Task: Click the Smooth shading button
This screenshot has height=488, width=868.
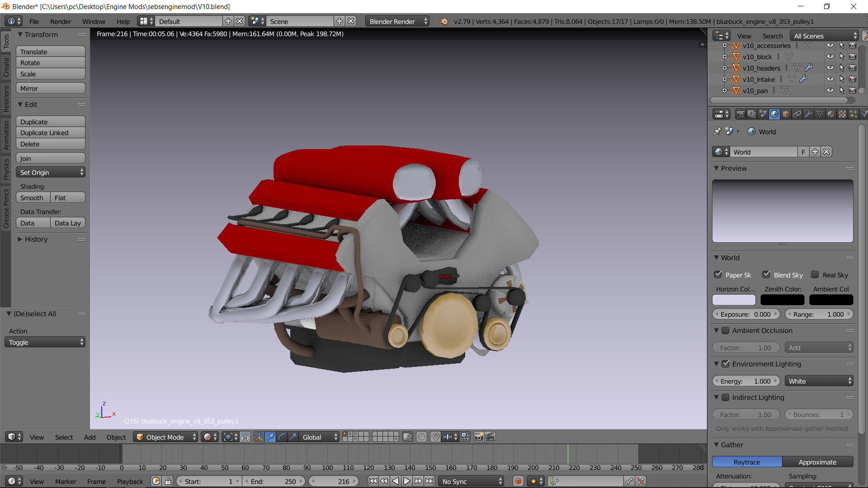Action: pos(33,197)
